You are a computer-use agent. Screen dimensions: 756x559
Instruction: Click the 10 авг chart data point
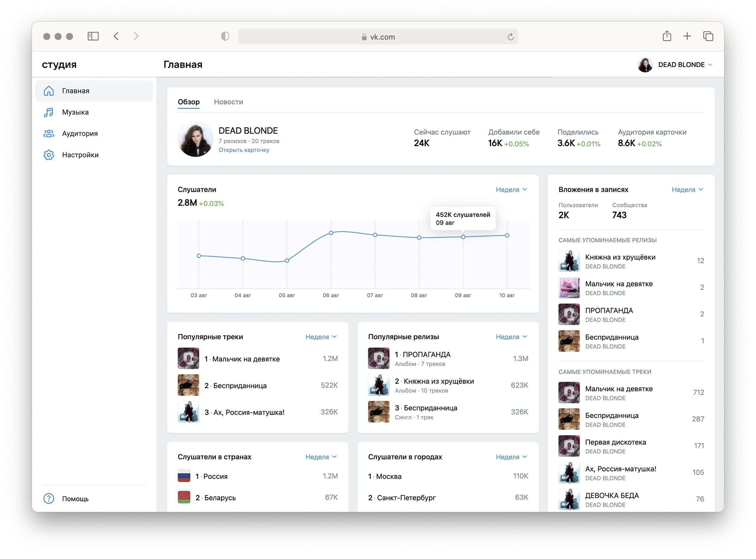507,235
